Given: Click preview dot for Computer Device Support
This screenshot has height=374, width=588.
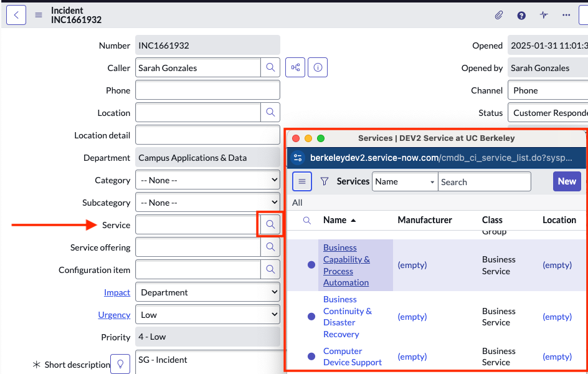Looking at the screenshot, I should tap(311, 357).
